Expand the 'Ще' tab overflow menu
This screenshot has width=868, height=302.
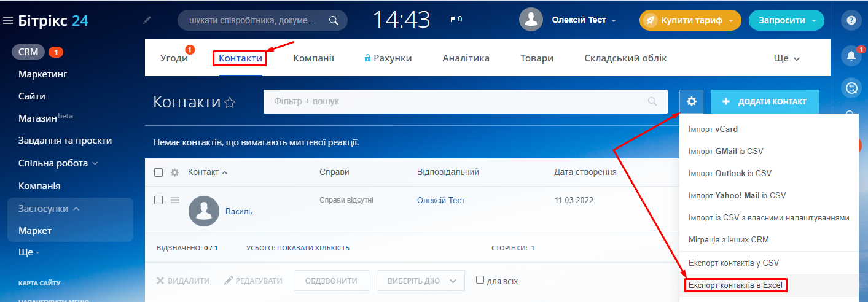(786, 59)
